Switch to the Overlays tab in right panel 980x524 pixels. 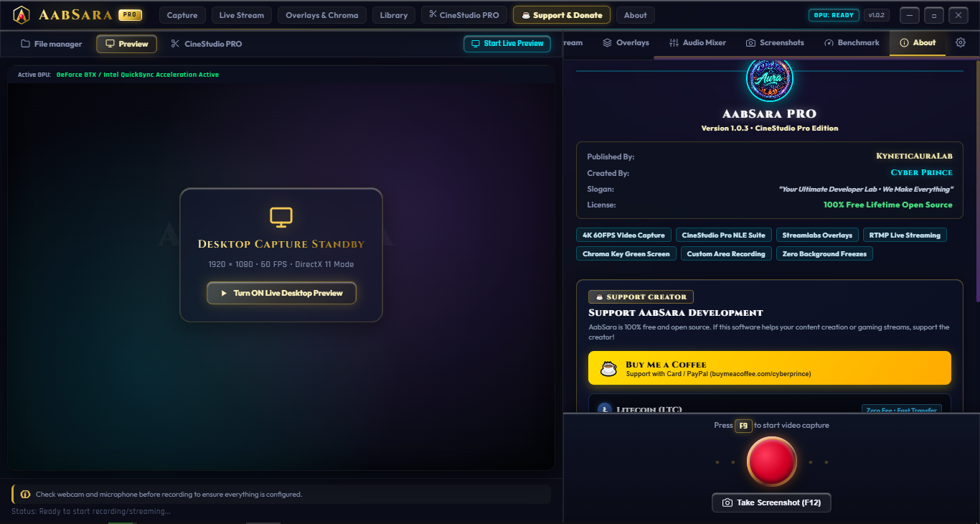[x=626, y=43]
